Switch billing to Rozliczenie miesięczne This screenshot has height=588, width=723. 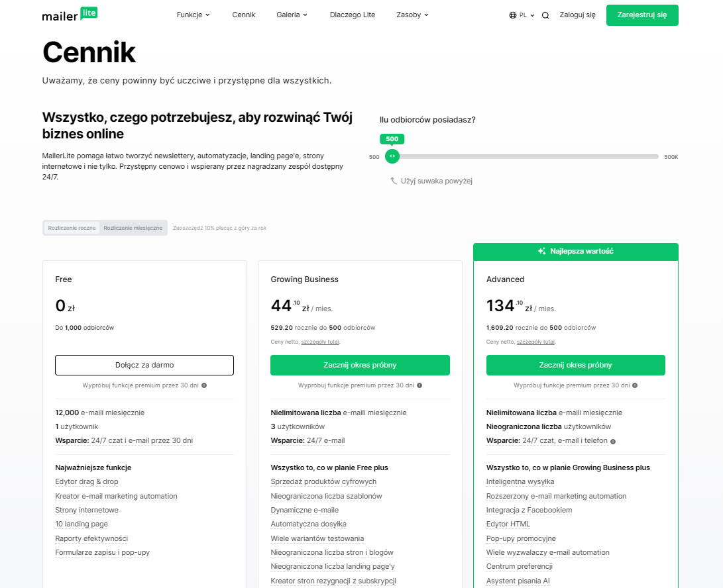click(x=133, y=228)
